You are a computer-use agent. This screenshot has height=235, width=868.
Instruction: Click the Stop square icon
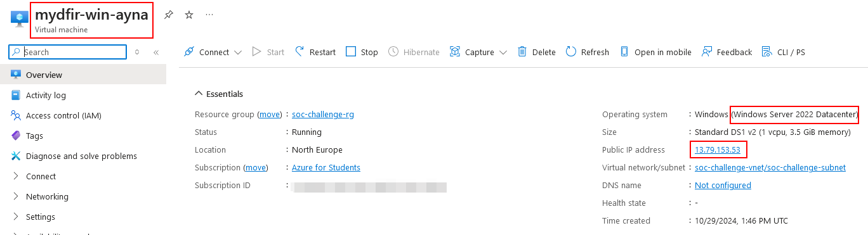[x=351, y=52]
